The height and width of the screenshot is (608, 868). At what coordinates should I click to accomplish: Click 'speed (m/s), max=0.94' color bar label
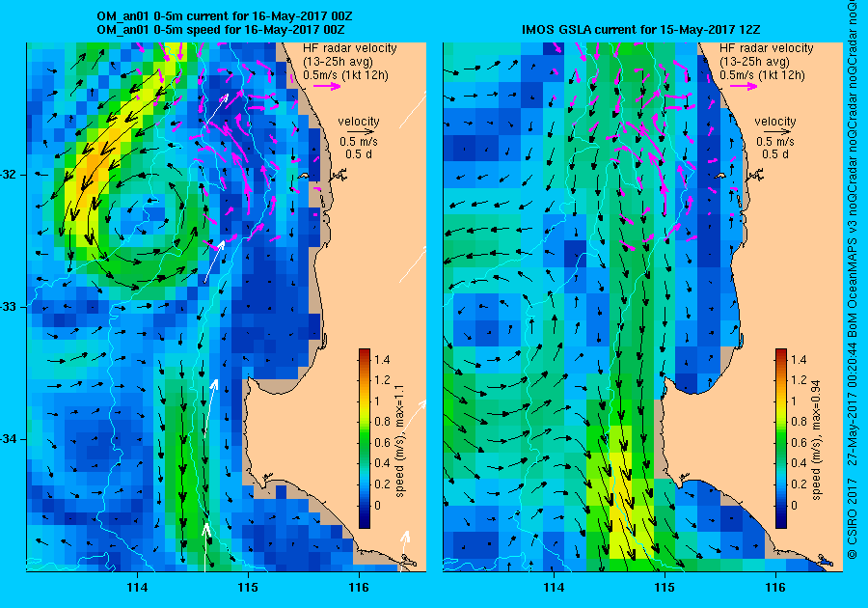click(x=816, y=440)
